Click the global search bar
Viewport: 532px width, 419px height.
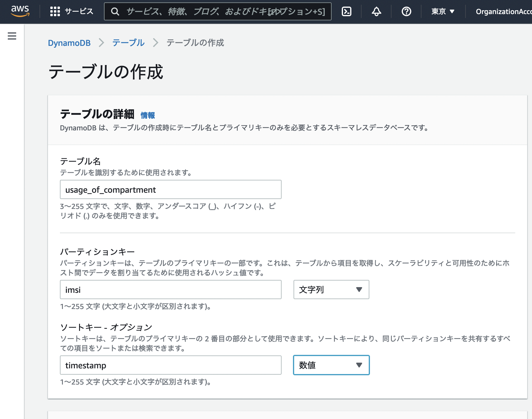click(210, 12)
